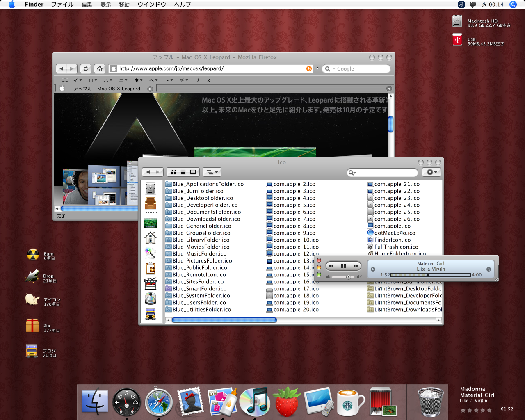Image resolution: width=525 pixels, height=420 pixels.
Task: Open the ヌ bookmark in Firefox toolbar
Action: point(208,80)
